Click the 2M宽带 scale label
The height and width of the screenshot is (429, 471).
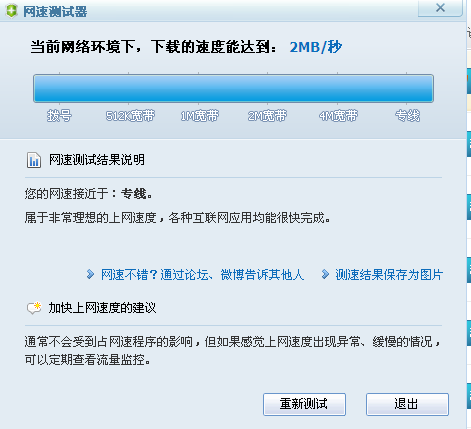tap(267, 116)
